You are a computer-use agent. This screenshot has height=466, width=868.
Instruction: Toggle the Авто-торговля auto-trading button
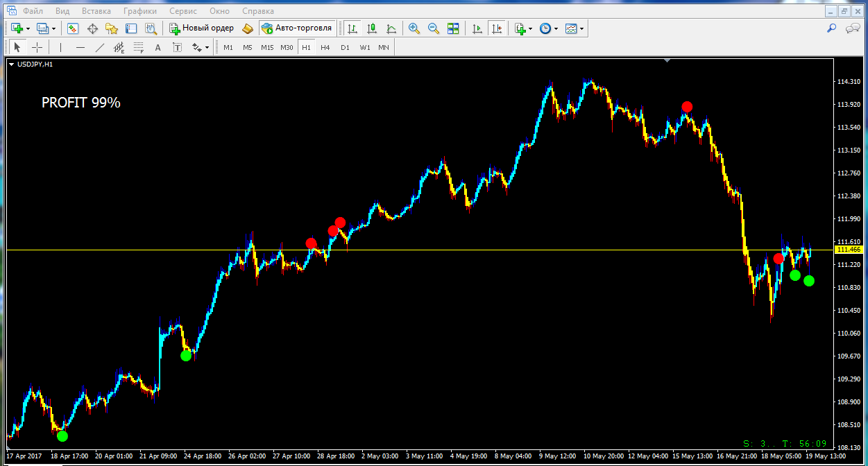click(x=298, y=28)
